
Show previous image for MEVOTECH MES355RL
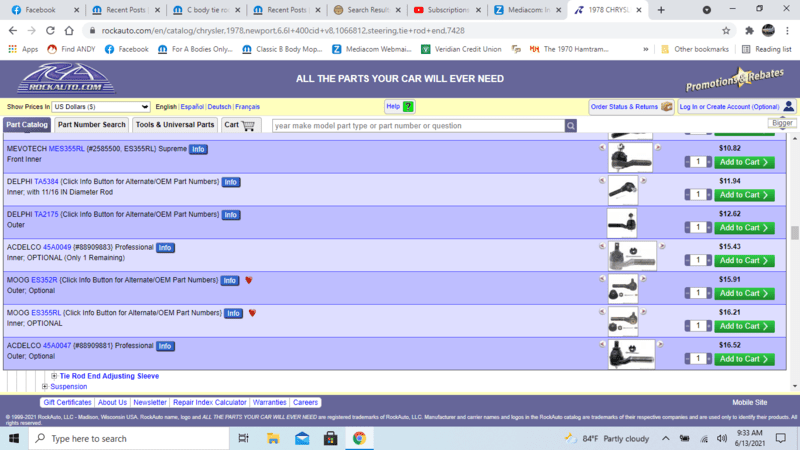pos(603,147)
